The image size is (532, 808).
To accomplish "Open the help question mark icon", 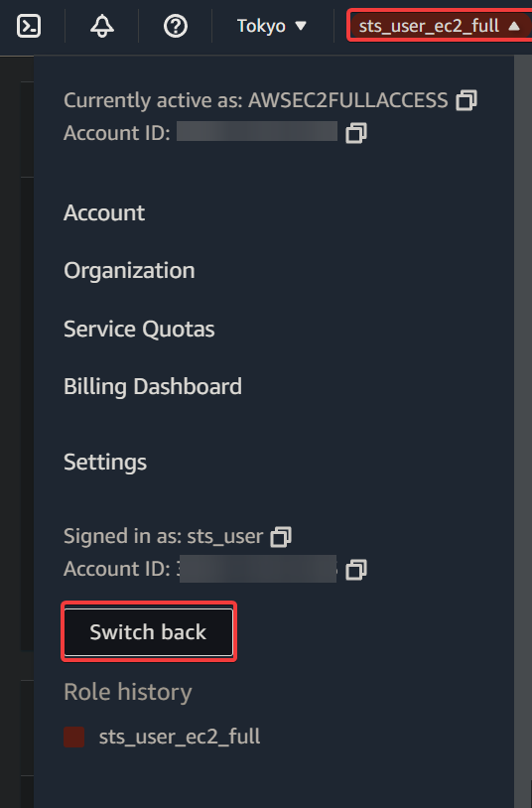I will point(176,26).
